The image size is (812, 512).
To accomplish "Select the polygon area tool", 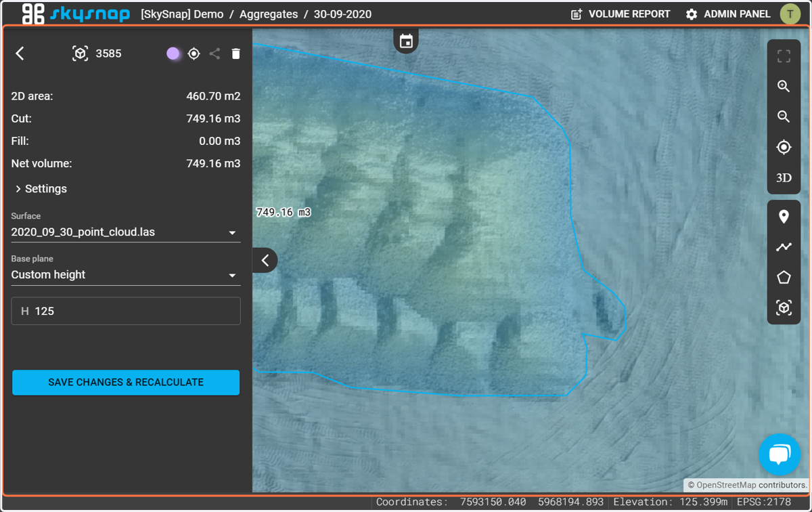I will pos(784,277).
